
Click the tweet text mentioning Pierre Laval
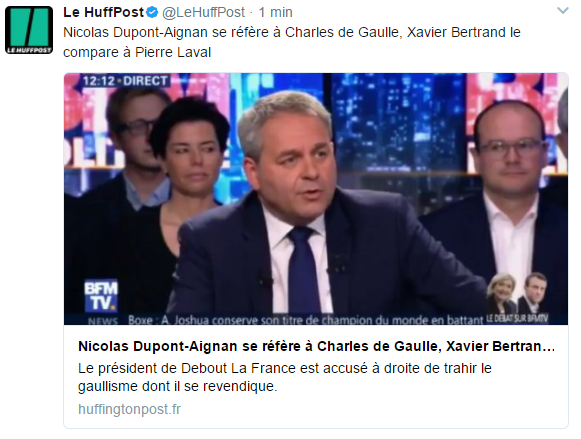[292, 42]
